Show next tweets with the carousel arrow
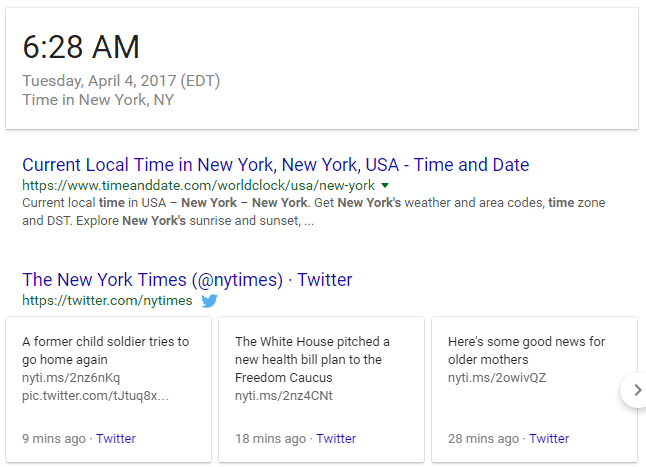This screenshot has width=646, height=467. [635, 390]
